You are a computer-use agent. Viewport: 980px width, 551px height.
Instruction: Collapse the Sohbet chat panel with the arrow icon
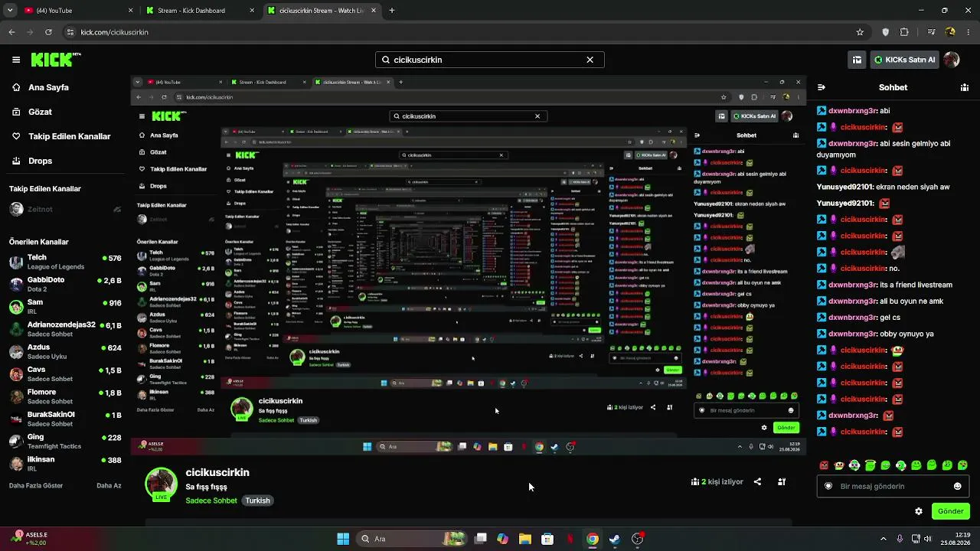point(822,87)
